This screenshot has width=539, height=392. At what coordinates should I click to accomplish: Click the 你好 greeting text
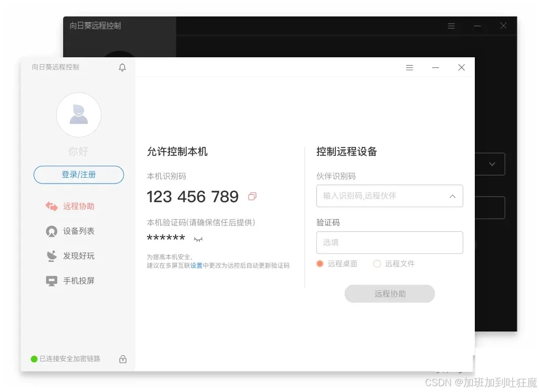pos(78,151)
